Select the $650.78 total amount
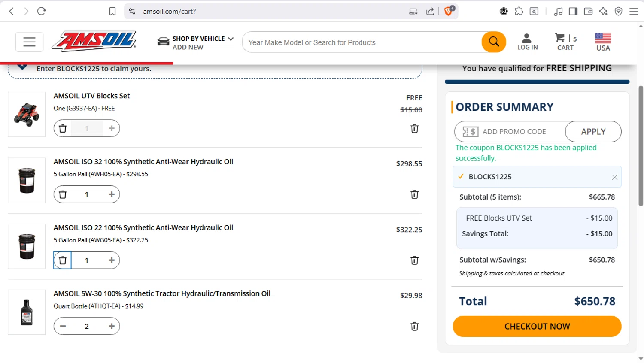The image size is (644, 363). (x=595, y=301)
